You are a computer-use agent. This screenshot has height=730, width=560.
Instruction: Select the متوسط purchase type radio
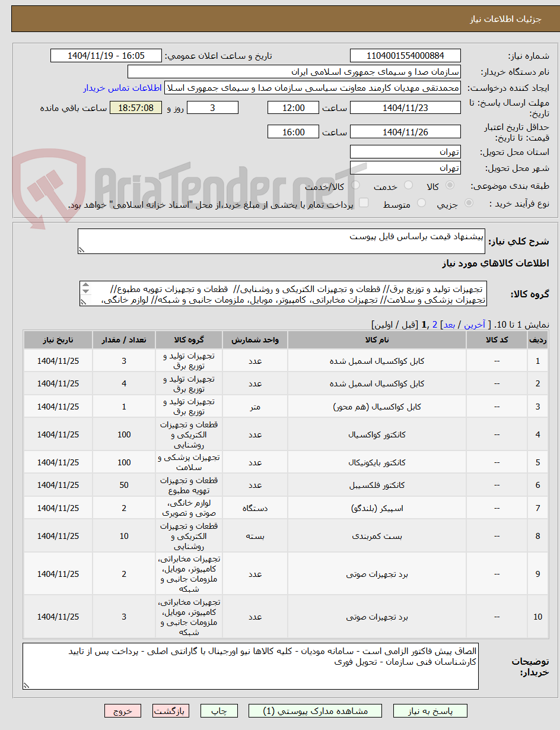click(422, 203)
